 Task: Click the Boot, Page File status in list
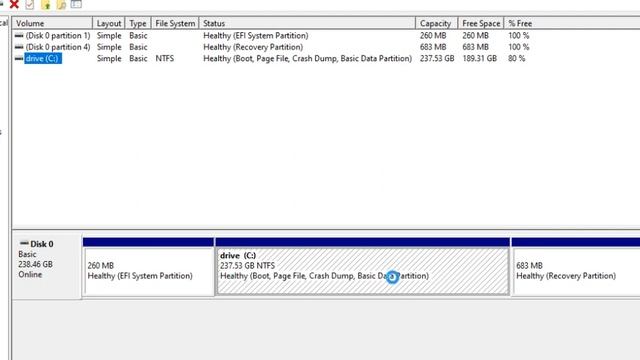[307, 58]
